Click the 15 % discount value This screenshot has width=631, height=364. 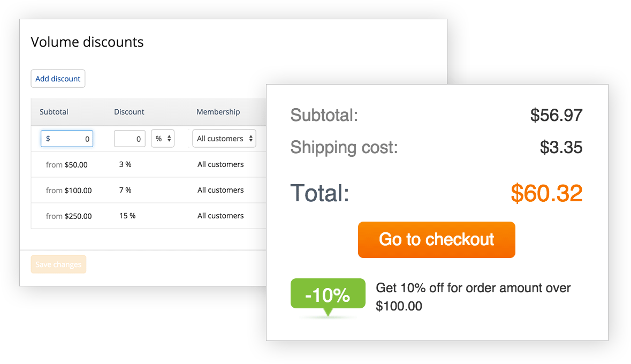[127, 216]
